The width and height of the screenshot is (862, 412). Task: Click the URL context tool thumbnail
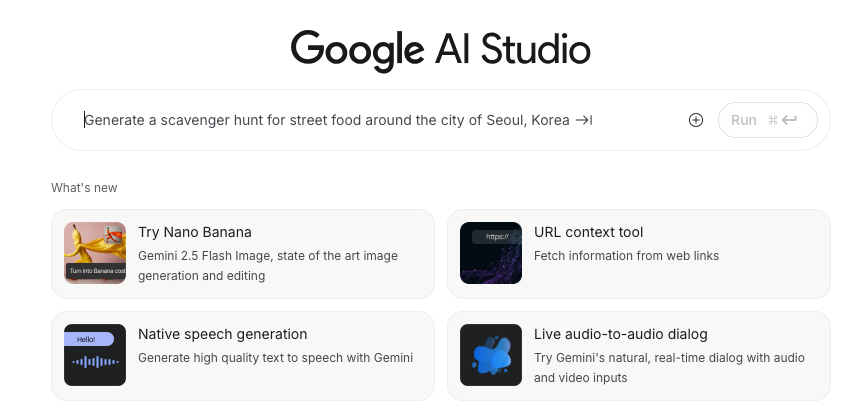[491, 253]
